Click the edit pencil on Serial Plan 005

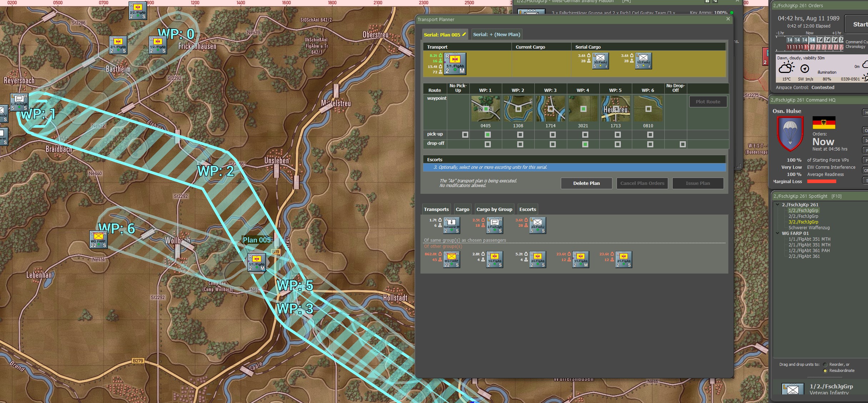point(464,34)
